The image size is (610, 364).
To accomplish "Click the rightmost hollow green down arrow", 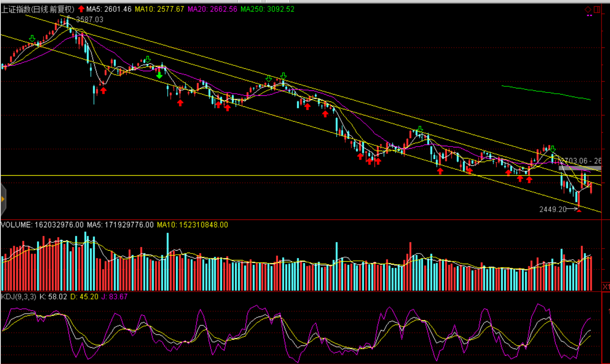I will point(553,149).
